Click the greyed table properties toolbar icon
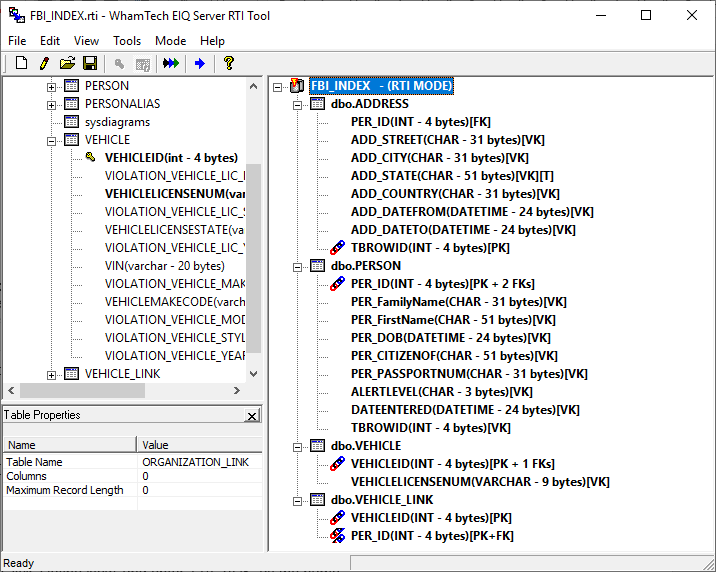The height and width of the screenshot is (572, 716). point(142,64)
